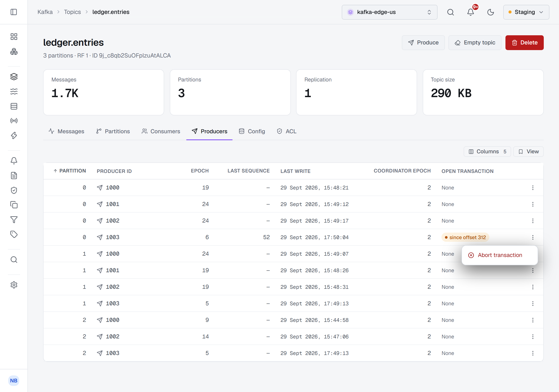Toggle dark mode moon icon
Screen dimensions: 559x392
coord(490,12)
